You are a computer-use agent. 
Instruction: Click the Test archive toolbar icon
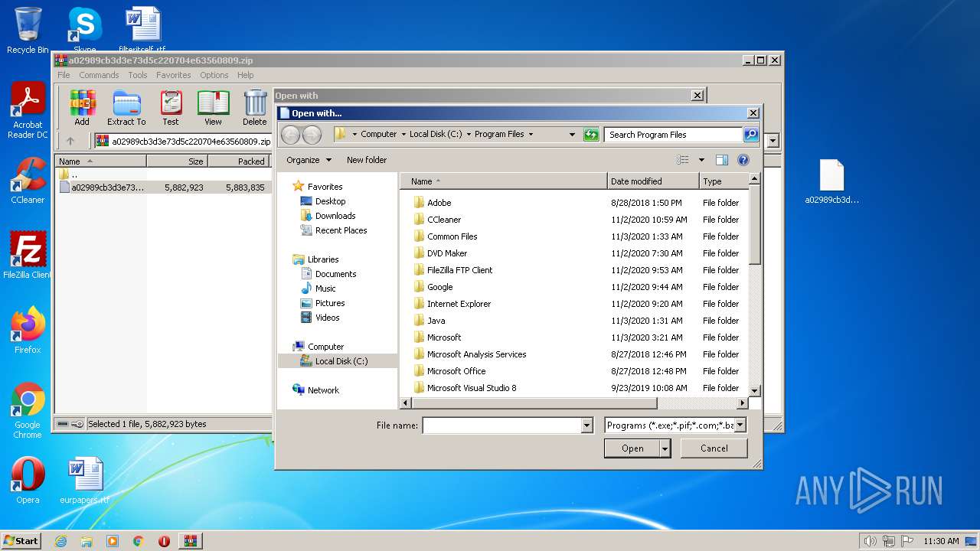pyautogui.click(x=171, y=108)
